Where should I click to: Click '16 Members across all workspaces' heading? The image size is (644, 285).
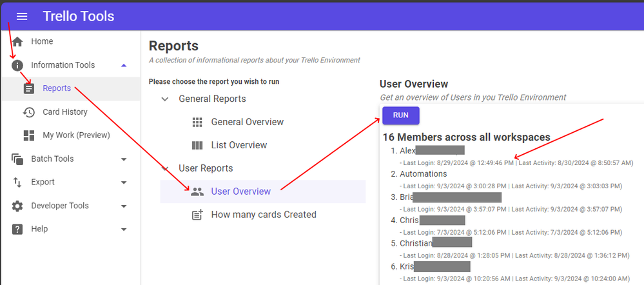click(467, 137)
